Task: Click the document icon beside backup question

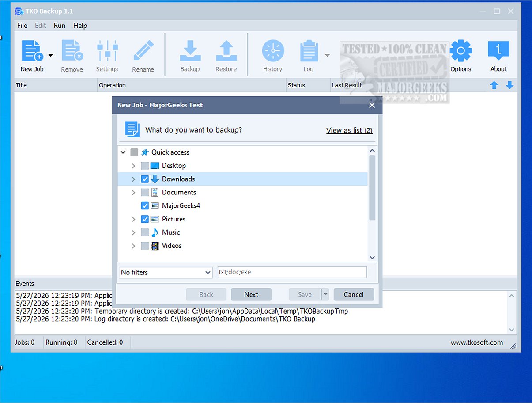Action: [132, 129]
